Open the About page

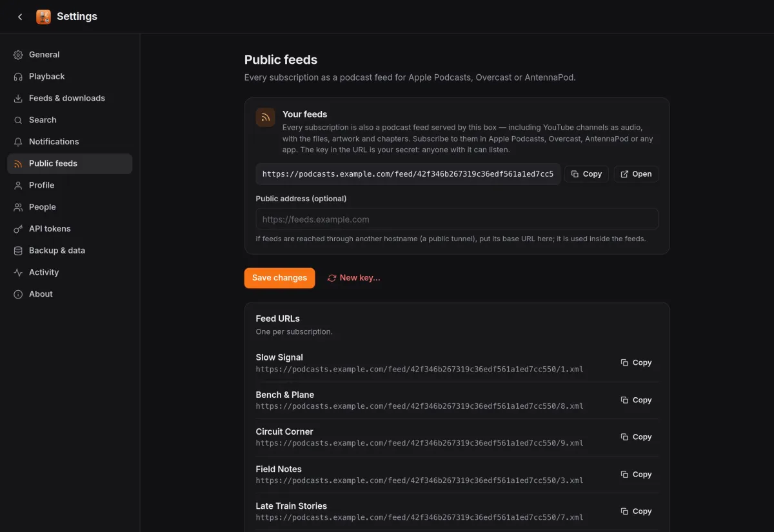click(x=70, y=294)
